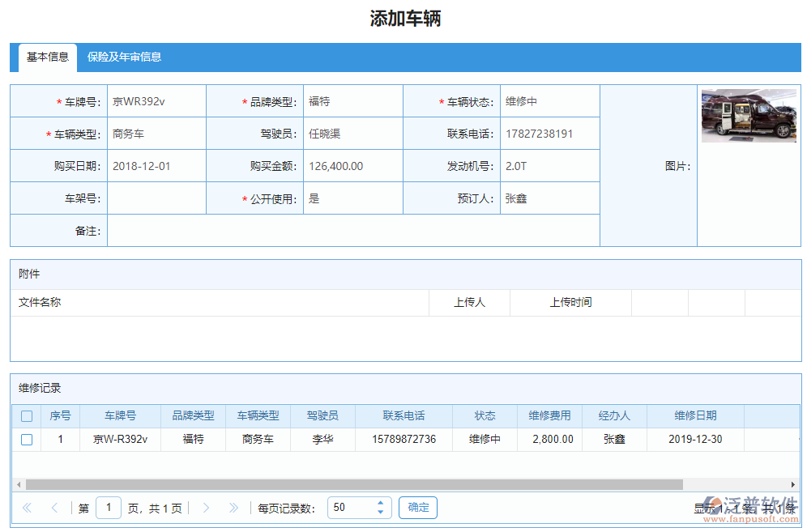Tick the select-all checkbox in repair table header
Viewport: 807px width, 532px height.
[x=27, y=416]
